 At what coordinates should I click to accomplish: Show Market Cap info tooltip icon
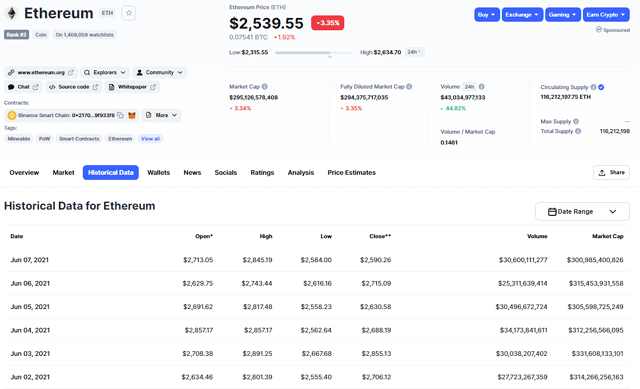pyautogui.click(x=264, y=87)
